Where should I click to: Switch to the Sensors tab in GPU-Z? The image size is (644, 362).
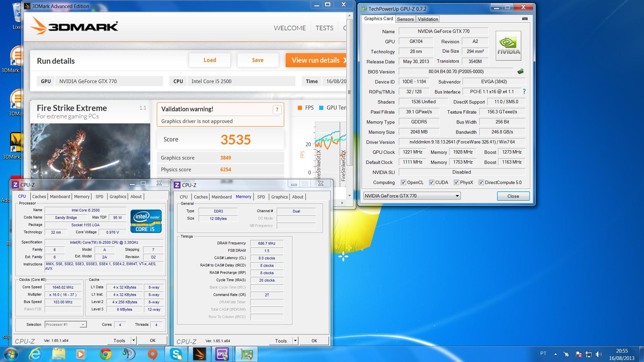[x=405, y=19]
